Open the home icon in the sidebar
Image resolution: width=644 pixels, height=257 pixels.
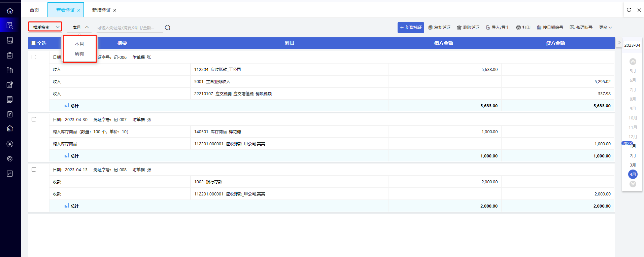click(x=10, y=10)
